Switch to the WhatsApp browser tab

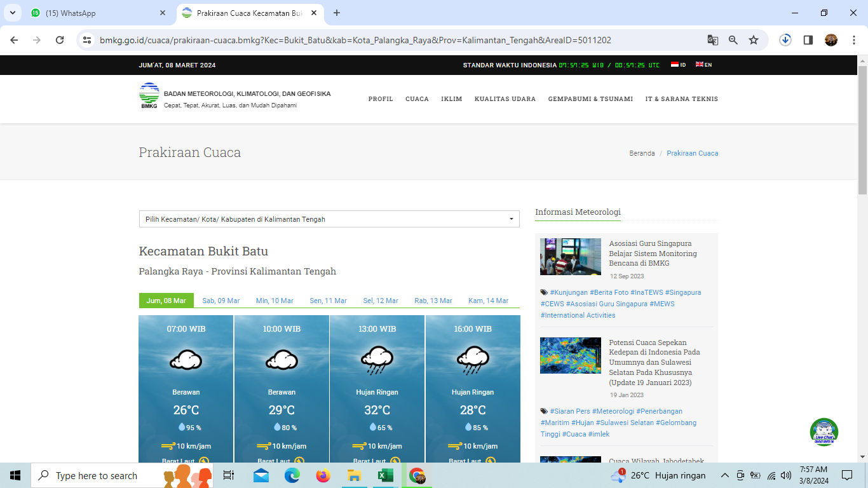pyautogui.click(x=98, y=13)
